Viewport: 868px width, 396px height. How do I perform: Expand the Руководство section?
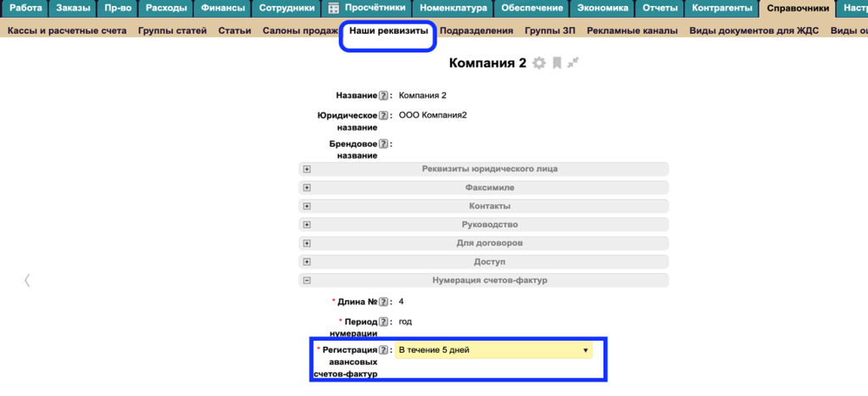(x=307, y=225)
